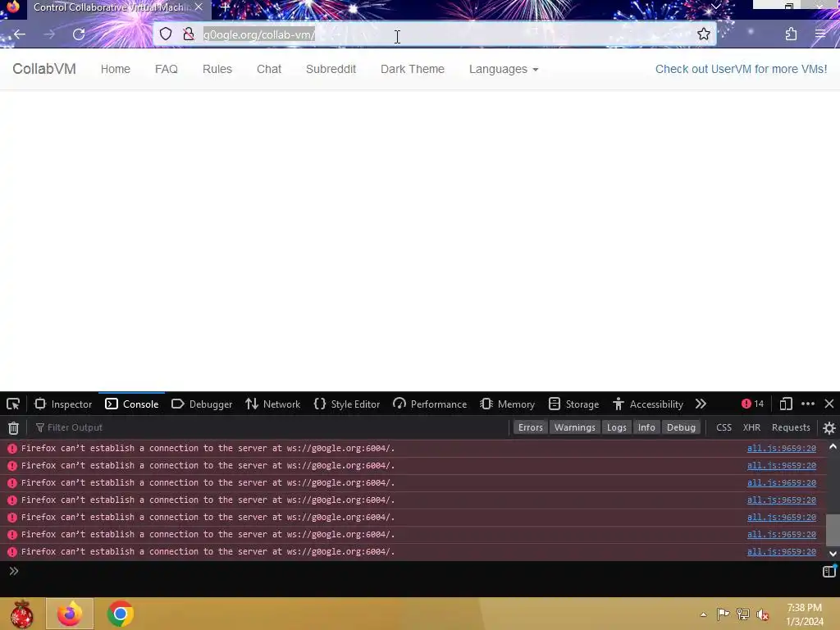Show hidden system tray icons
This screenshot has height=630, width=840.
click(x=703, y=614)
